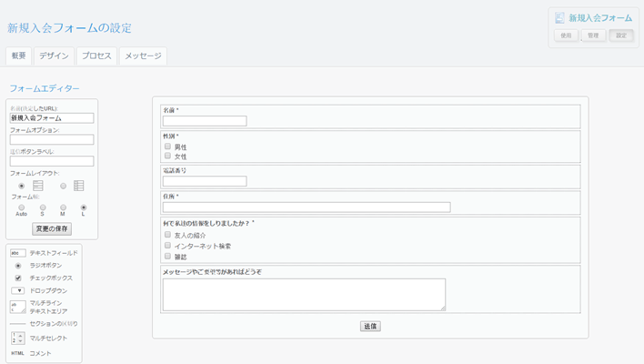Add a radio button element (ラジオボタン)

44,266
